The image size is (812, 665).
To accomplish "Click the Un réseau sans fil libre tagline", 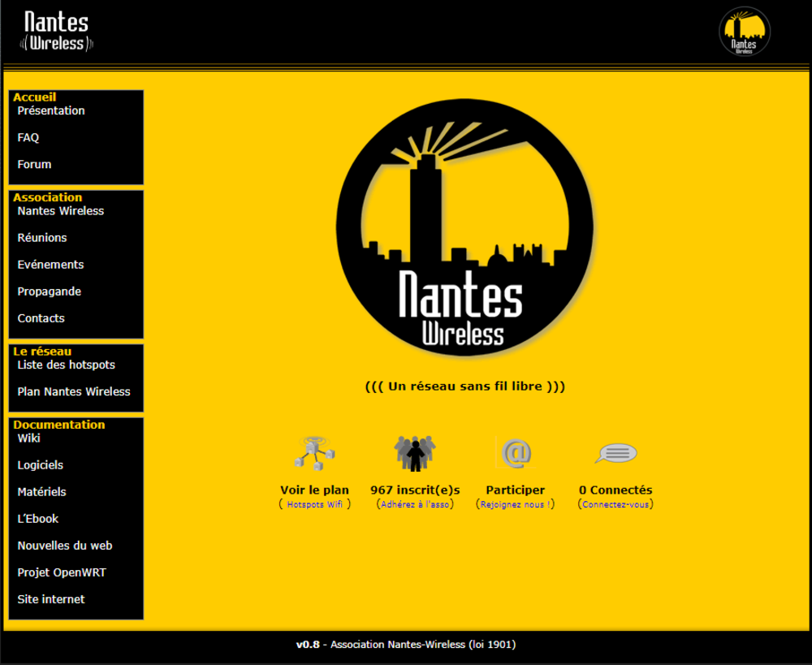I will coord(465,386).
